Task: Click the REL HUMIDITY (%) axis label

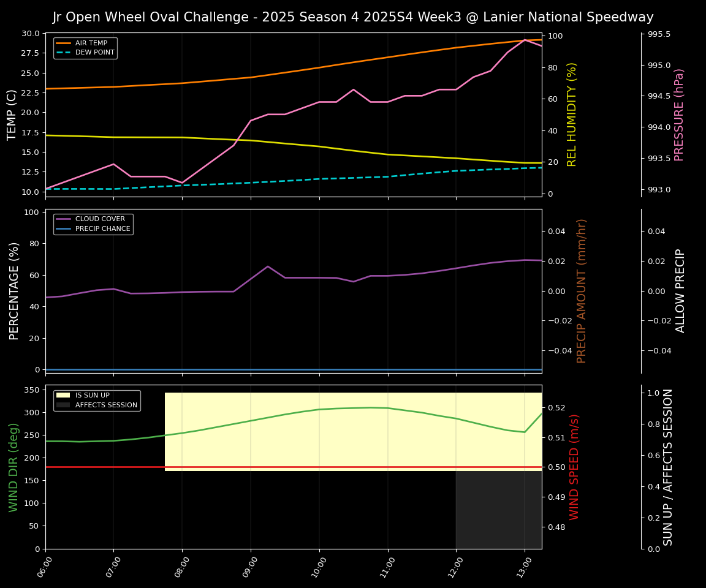Action: pyautogui.click(x=572, y=115)
